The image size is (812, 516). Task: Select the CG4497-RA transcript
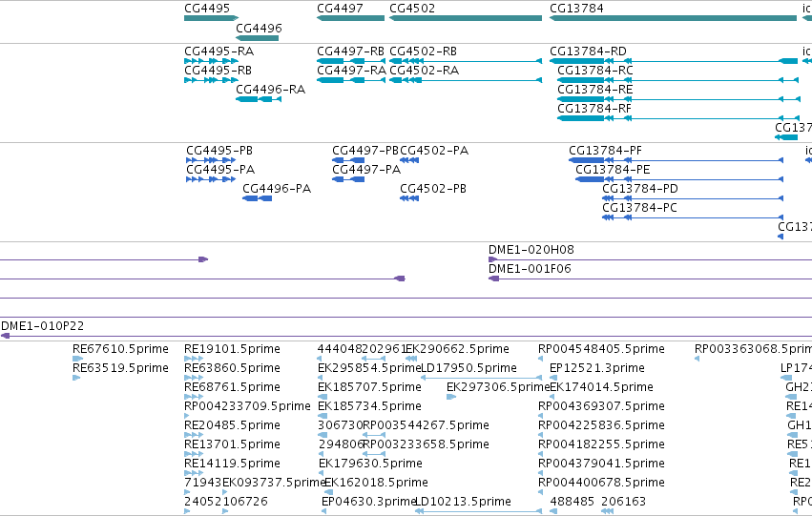tap(351, 80)
